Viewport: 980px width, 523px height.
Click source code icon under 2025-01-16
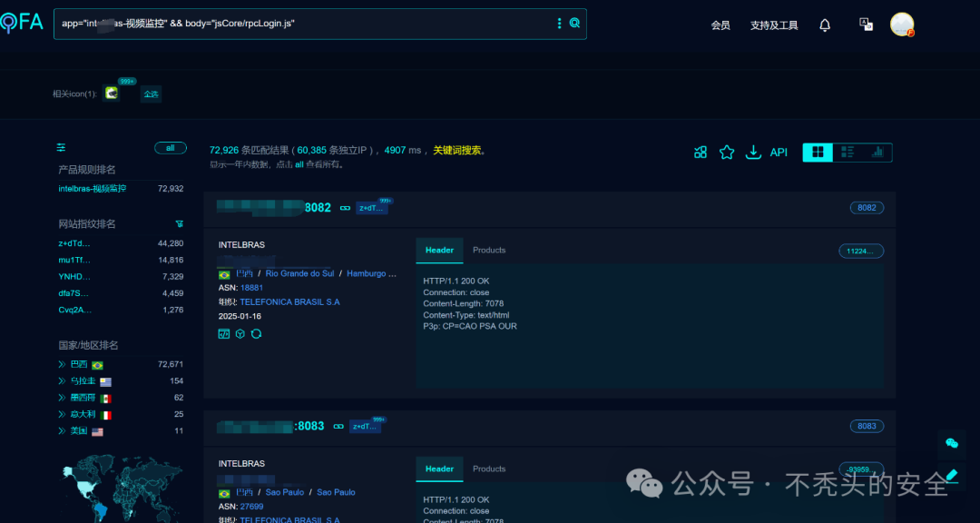[x=224, y=334]
